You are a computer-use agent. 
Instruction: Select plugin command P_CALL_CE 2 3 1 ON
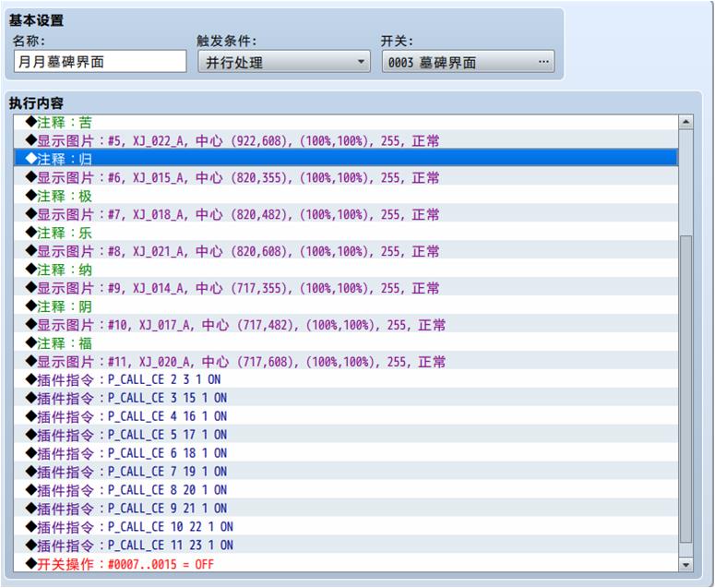346,379
